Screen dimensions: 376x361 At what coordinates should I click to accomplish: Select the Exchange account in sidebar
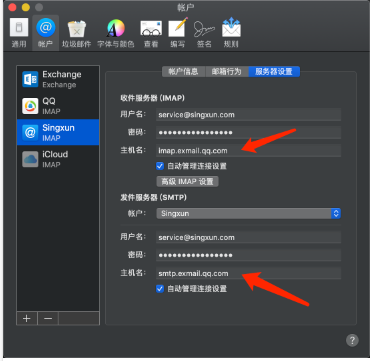[x=58, y=79]
